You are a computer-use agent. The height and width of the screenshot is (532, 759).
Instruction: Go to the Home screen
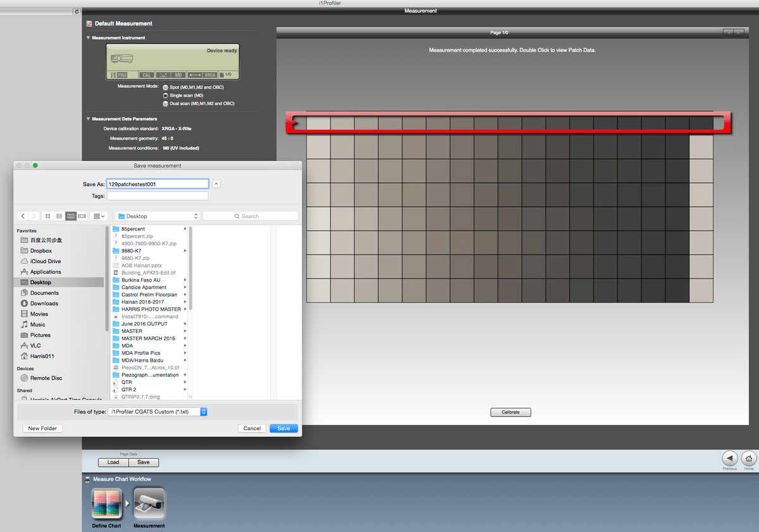748,459
